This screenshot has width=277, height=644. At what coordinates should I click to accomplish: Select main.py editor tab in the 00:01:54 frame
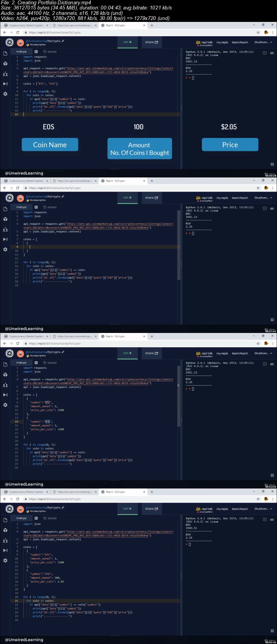tap(21, 207)
